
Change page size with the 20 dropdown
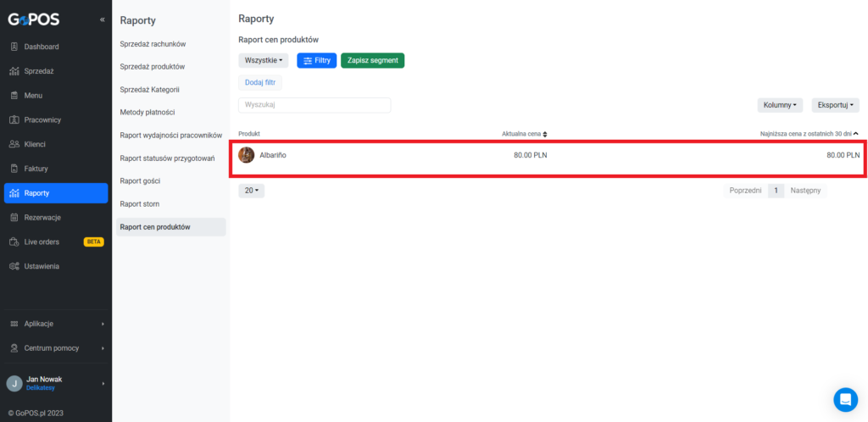click(x=251, y=191)
